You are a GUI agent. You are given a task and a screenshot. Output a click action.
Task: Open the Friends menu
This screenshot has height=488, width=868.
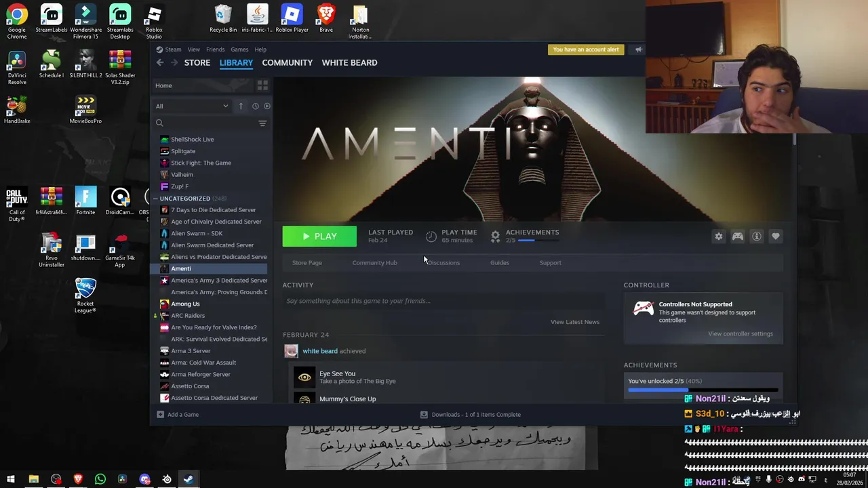(215, 49)
